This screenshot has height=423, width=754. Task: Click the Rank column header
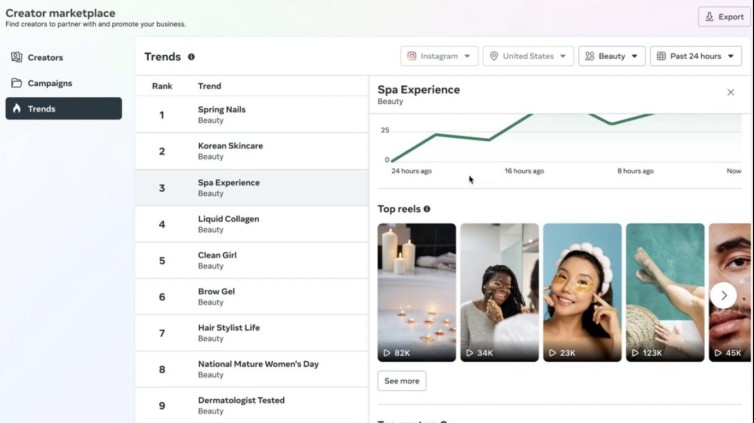[x=162, y=86]
